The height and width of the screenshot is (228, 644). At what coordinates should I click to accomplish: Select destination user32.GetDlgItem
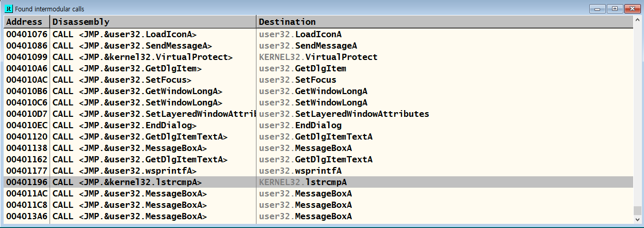tap(303, 68)
